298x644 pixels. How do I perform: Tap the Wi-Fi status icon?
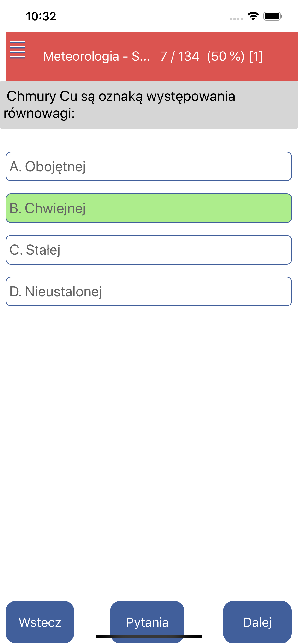tap(253, 16)
